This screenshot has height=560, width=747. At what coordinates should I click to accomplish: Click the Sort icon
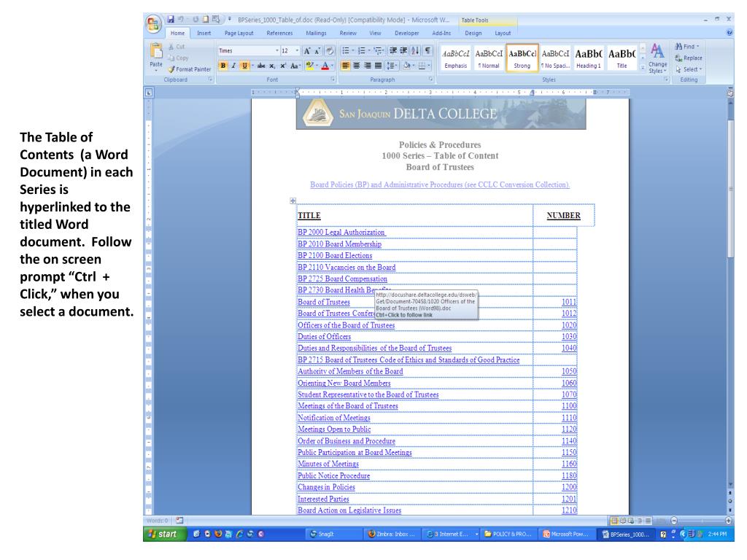415,50
